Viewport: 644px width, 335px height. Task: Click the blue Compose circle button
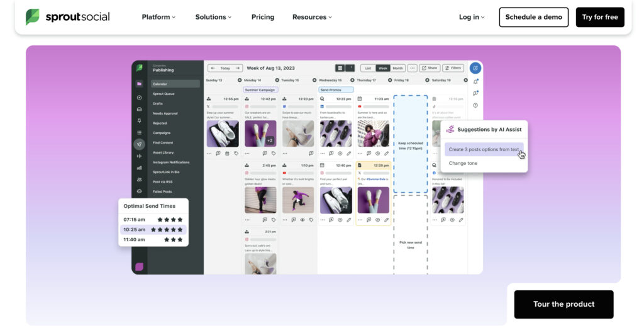point(475,68)
